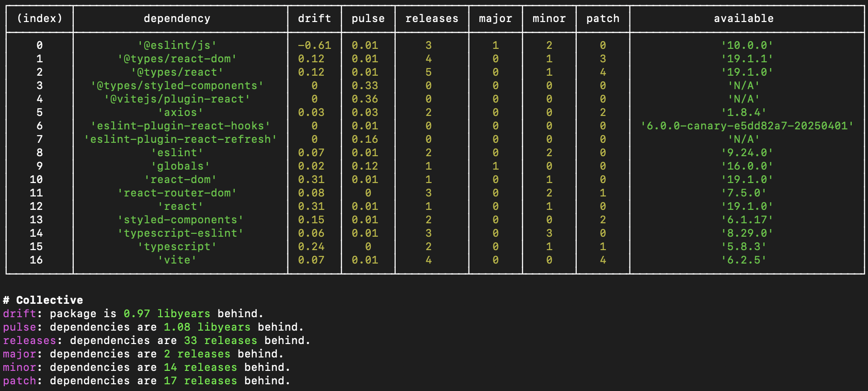Select the '@eslint/js' dependency name
Screen dimensions: 868x391
(177, 46)
